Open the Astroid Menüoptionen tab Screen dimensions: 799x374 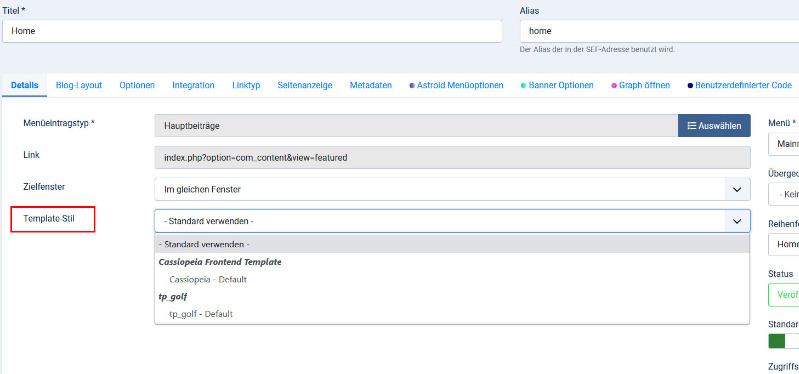pyautogui.click(x=457, y=85)
